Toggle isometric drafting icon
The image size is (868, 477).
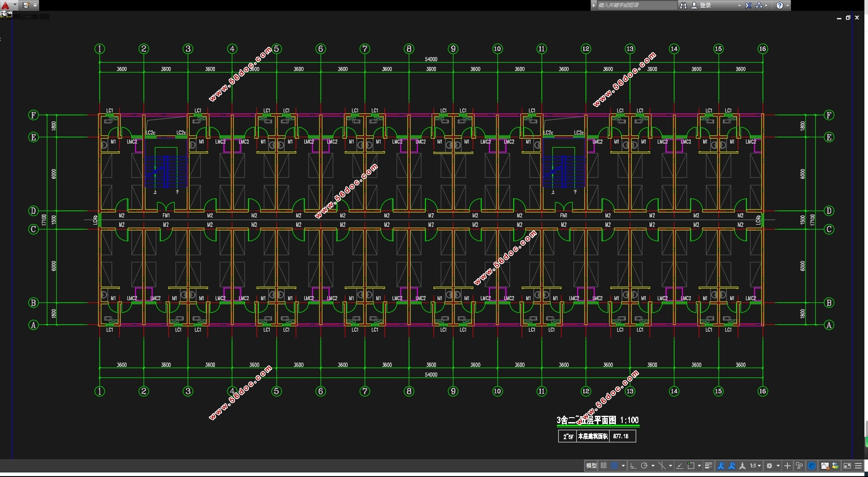coord(662,466)
